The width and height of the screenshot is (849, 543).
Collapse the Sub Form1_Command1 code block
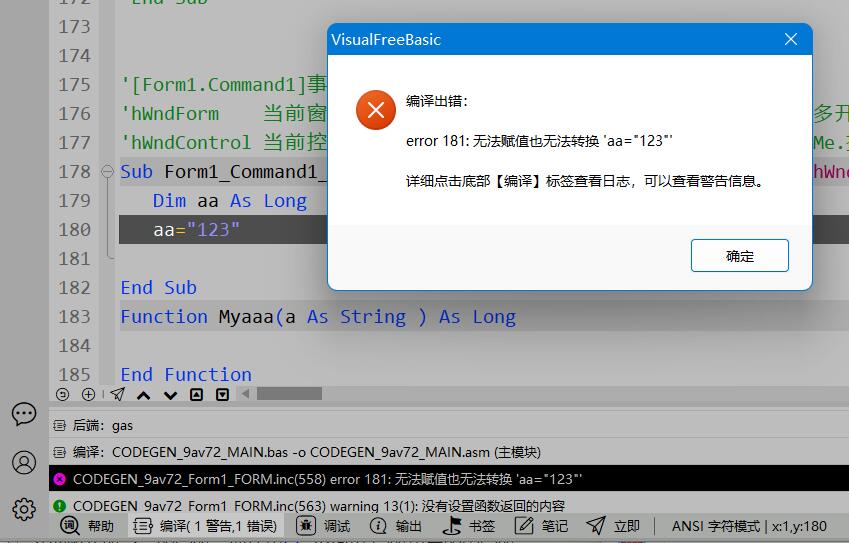(108, 172)
